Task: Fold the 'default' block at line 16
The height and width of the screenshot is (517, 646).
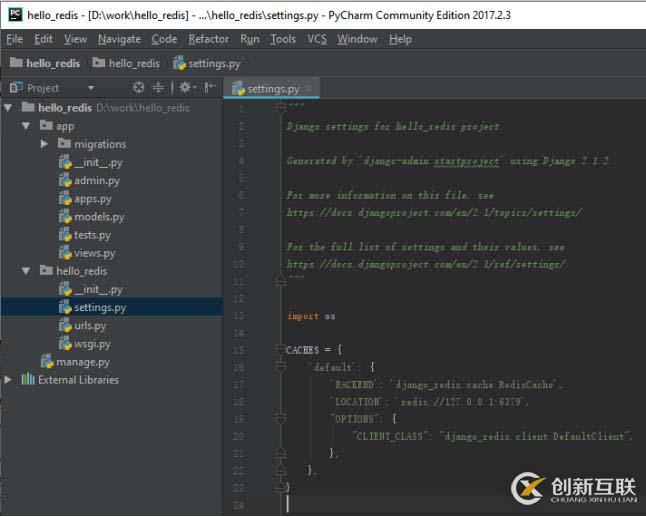Action: click(x=281, y=366)
